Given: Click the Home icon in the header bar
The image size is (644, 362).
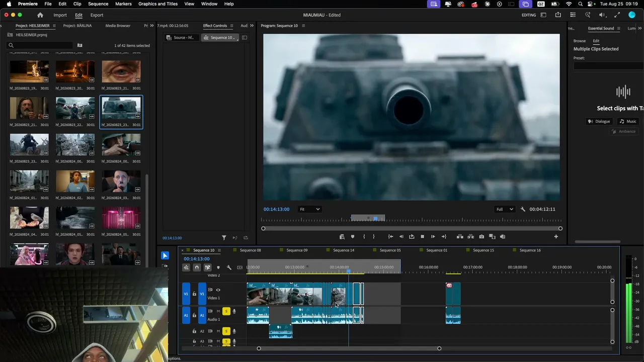Looking at the screenshot, I should coord(40,15).
